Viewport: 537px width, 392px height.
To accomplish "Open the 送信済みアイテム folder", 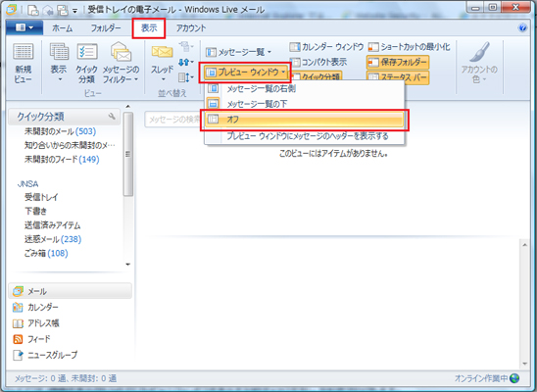I will [x=52, y=225].
